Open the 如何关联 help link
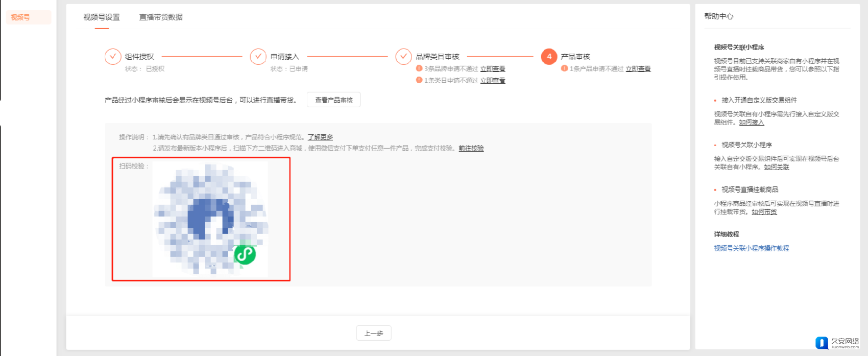The height and width of the screenshot is (356, 868). pos(777,167)
